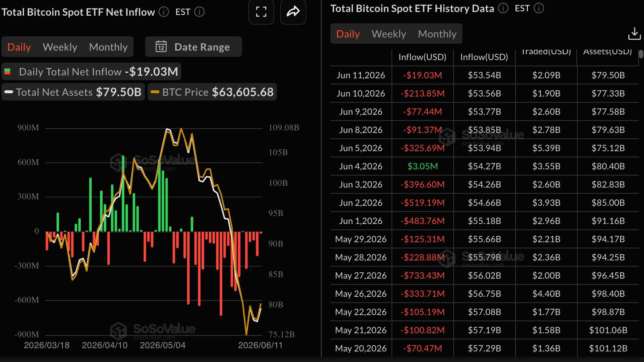Switch chart to Monthly view
The width and height of the screenshot is (644, 362).
coord(108,47)
